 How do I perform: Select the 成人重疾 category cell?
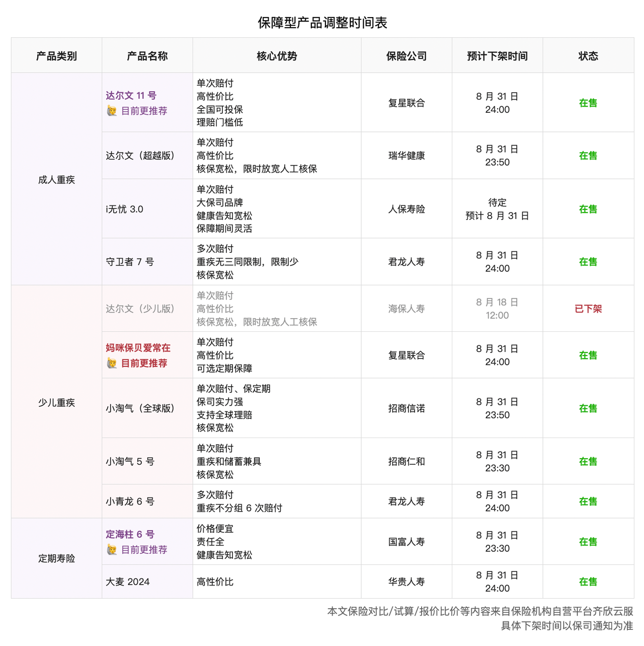click(x=56, y=180)
